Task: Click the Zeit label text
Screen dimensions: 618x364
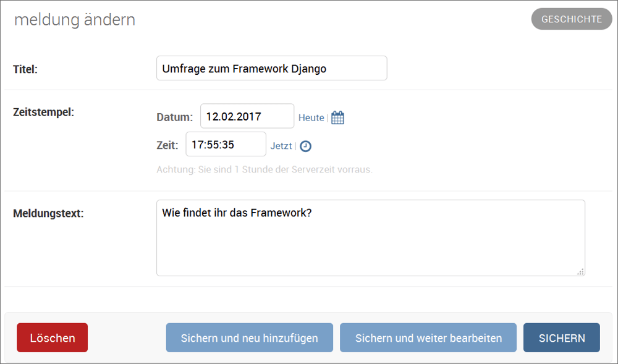Action: [x=167, y=146]
